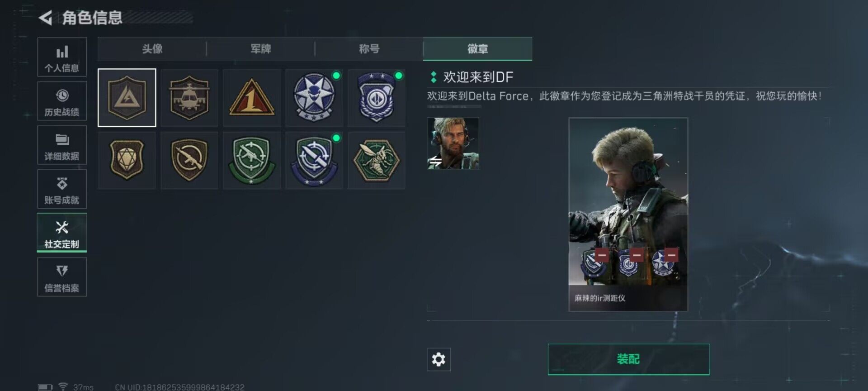This screenshot has height=391, width=868.
Task: Select the red triangle number one badge
Action: tap(252, 98)
